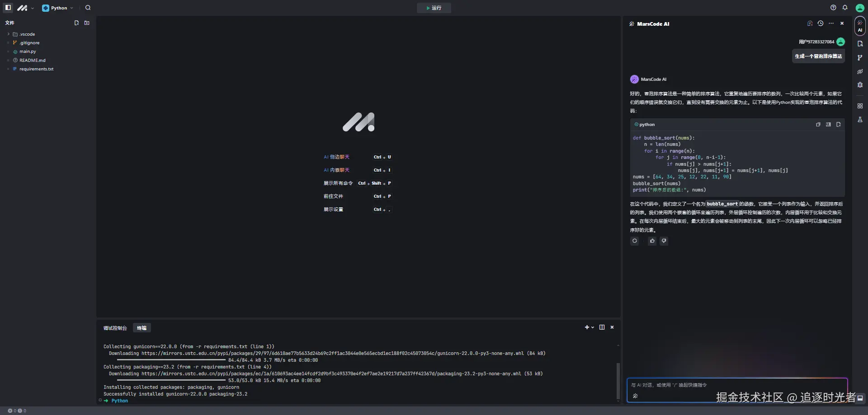868x415 pixels.
Task: Click the python label on code block
Action: [647, 125]
